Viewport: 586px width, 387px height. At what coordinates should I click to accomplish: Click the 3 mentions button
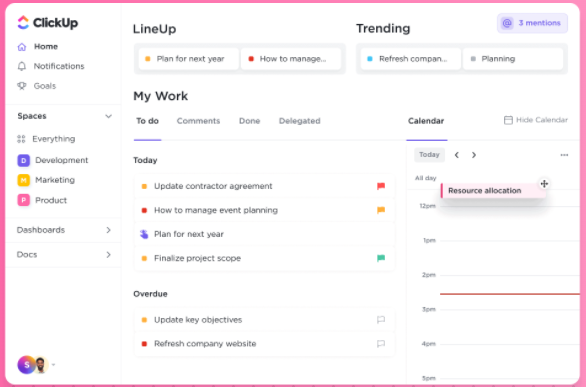[x=532, y=23]
